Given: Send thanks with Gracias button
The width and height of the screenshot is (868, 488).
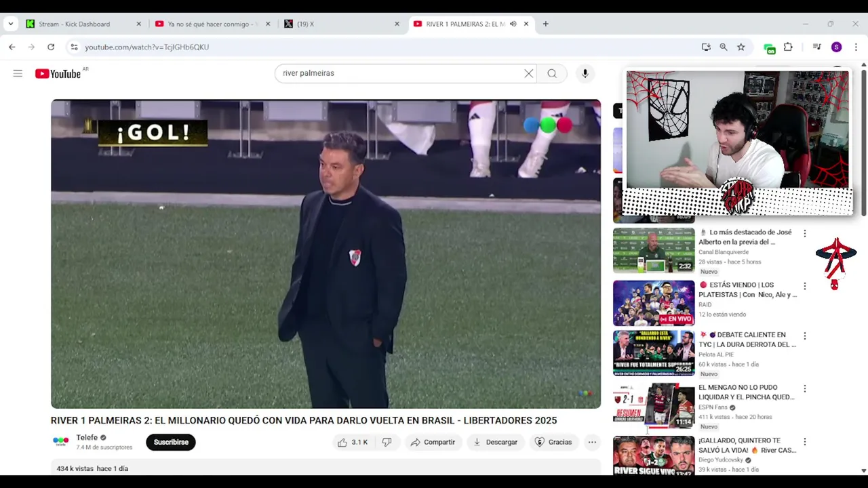Looking at the screenshot, I should (x=553, y=442).
